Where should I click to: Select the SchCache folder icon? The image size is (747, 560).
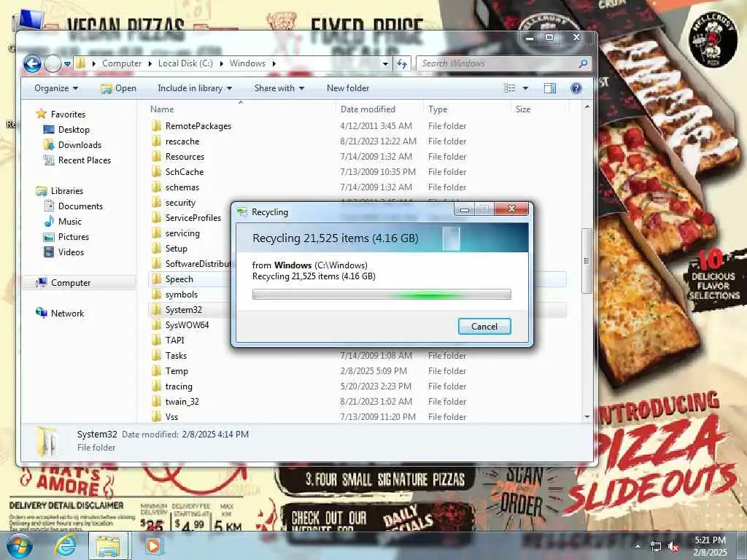(156, 171)
